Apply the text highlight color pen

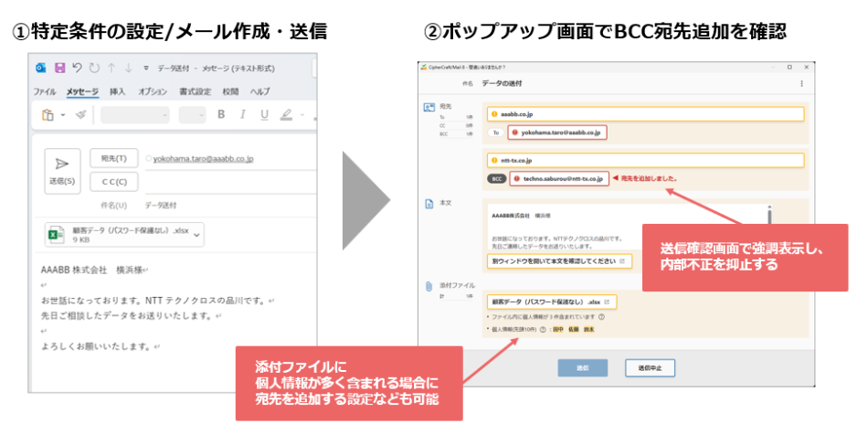click(286, 114)
